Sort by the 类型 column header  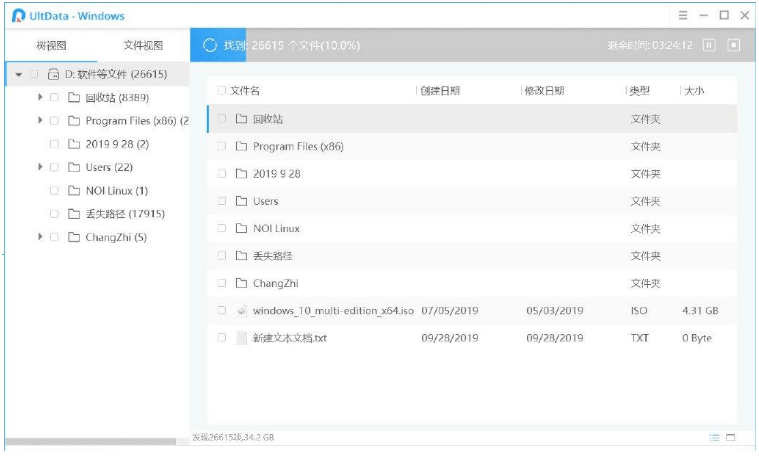click(x=639, y=91)
